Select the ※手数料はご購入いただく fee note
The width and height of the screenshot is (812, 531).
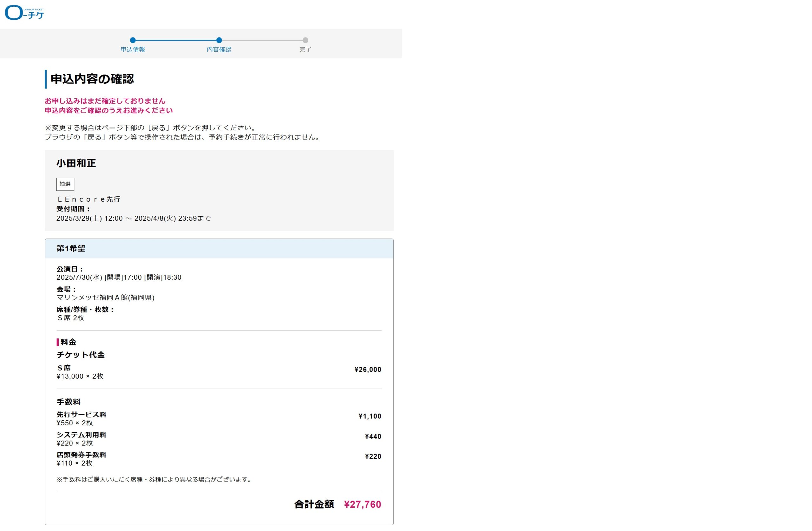(x=155, y=480)
